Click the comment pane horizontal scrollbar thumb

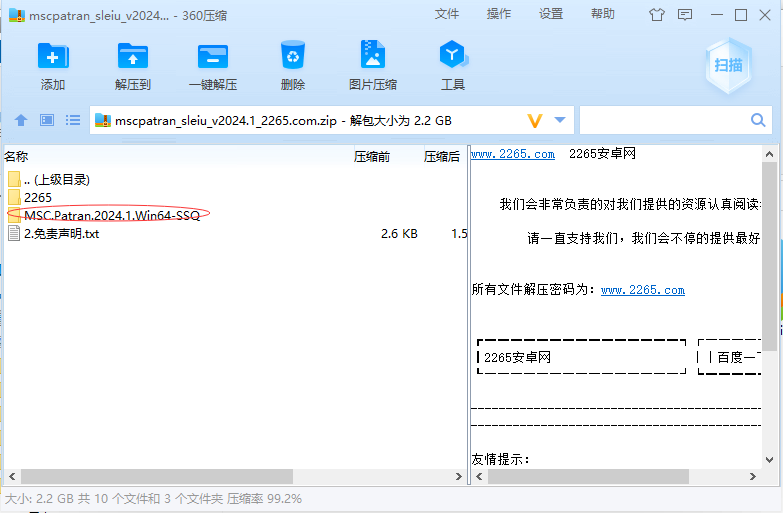pos(588,477)
